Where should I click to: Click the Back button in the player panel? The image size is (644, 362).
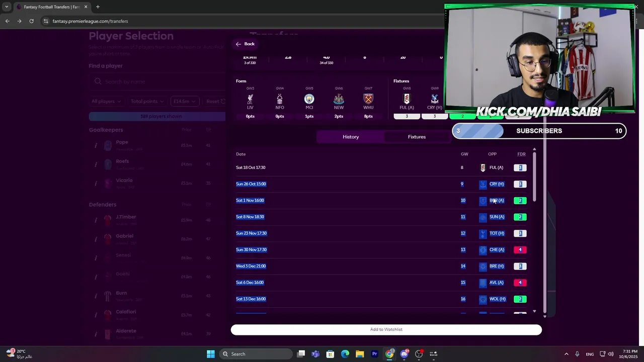pos(245,44)
